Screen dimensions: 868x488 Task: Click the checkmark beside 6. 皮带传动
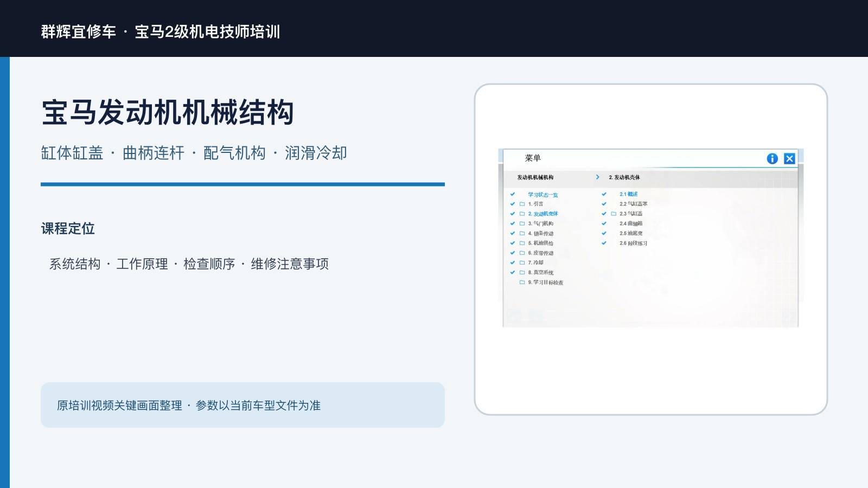click(x=512, y=253)
